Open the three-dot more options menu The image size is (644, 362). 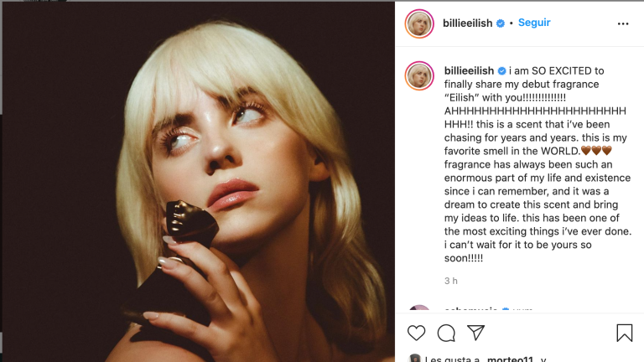(623, 23)
